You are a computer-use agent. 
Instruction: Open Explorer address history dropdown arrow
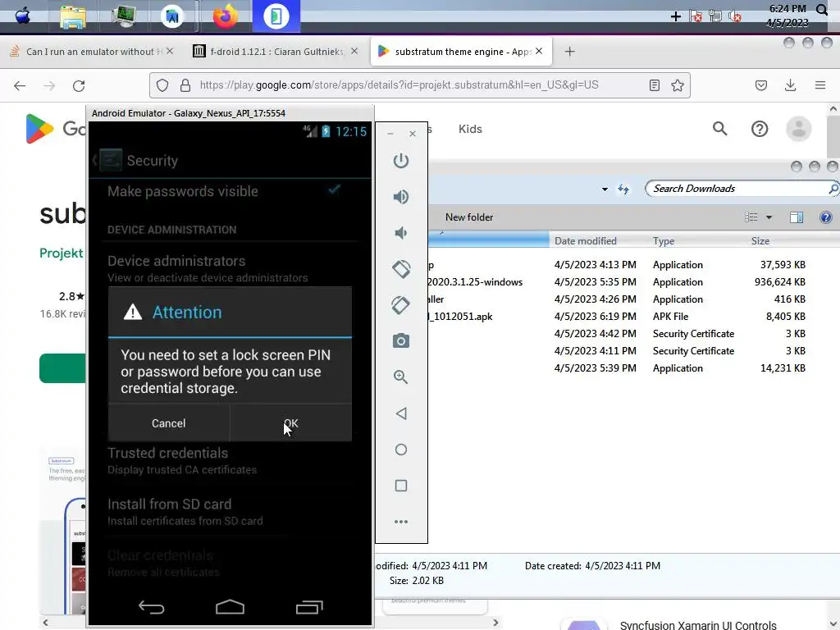point(605,189)
